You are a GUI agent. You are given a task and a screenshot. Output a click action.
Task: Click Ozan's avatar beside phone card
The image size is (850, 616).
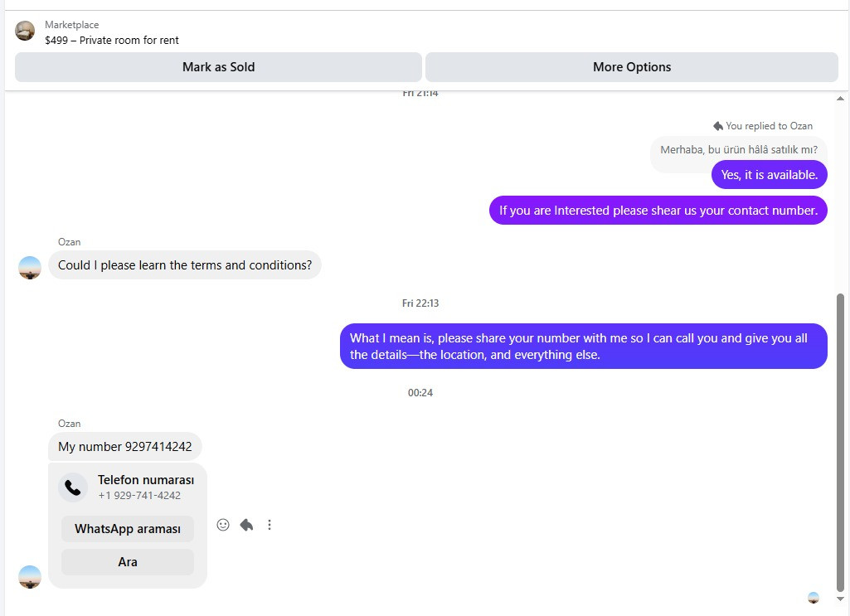pyautogui.click(x=30, y=577)
